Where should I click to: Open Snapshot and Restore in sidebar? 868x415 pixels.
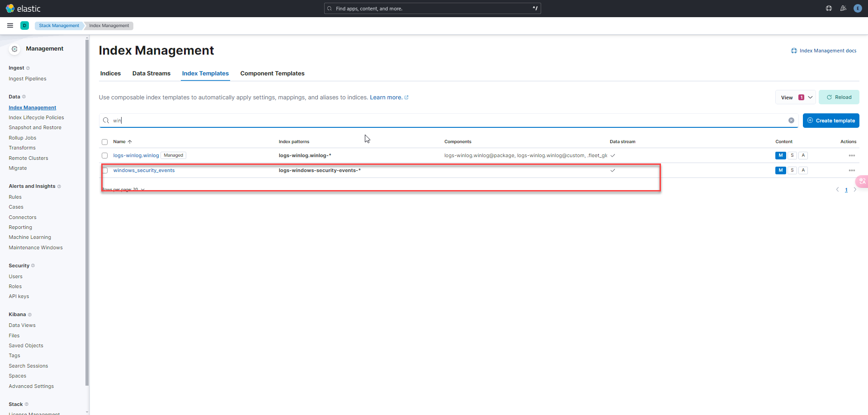pyautogui.click(x=35, y=128)
